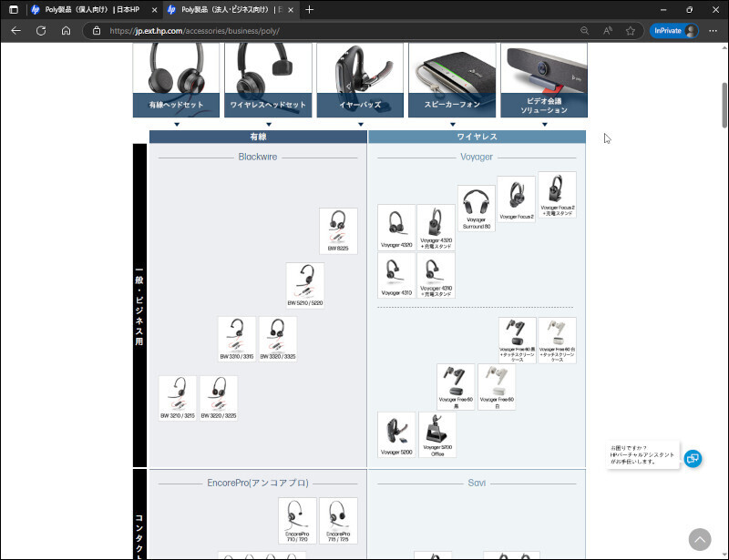Open Voyager 4320 + 充電スタンド product

[x=436, y=228]
